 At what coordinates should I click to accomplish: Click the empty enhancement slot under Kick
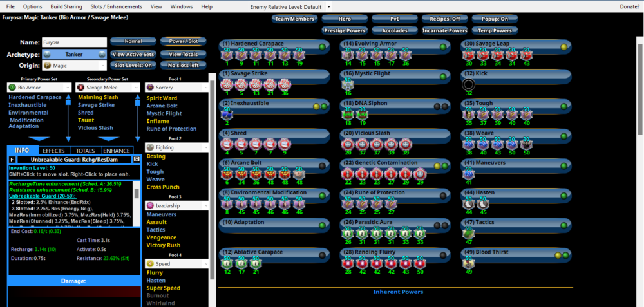click(468, 84)
